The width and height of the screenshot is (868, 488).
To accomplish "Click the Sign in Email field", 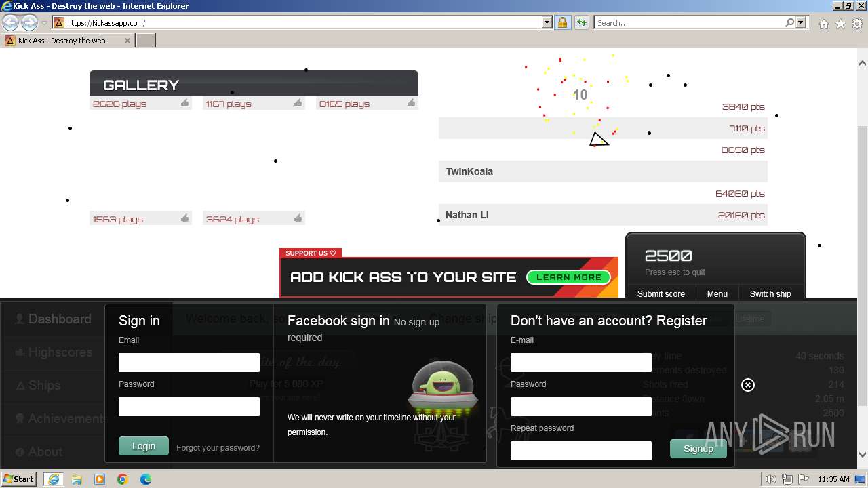I will (189, 363).
